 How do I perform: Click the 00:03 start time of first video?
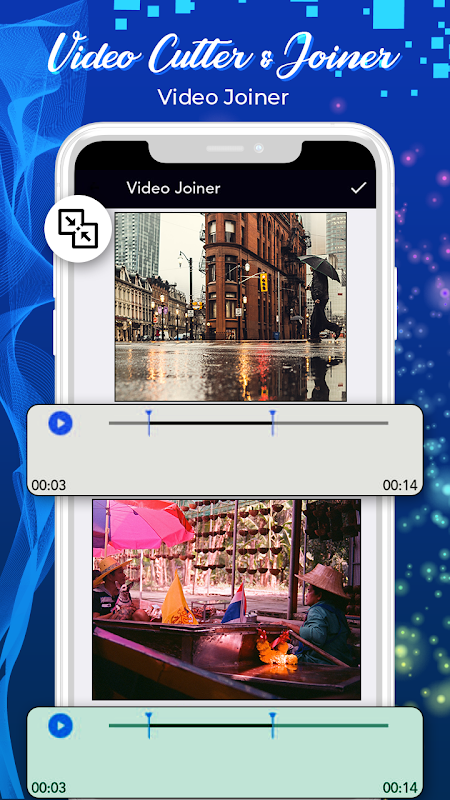(48, 485)
